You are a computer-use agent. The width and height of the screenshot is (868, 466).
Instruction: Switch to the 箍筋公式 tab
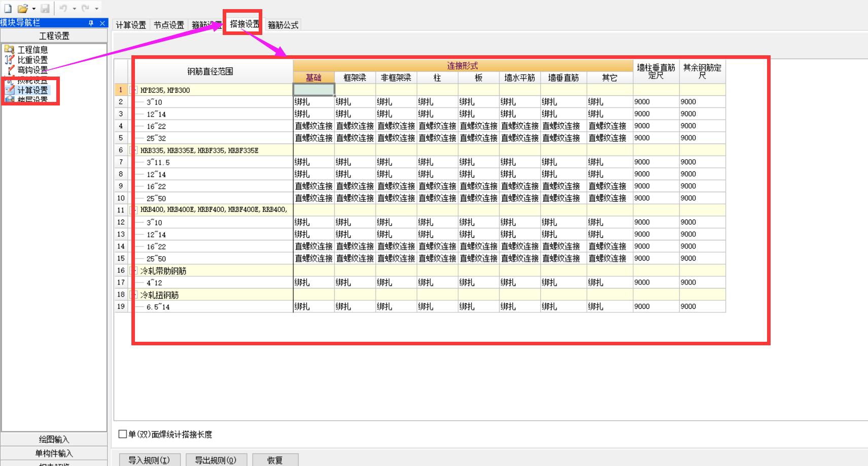point(283,25)
